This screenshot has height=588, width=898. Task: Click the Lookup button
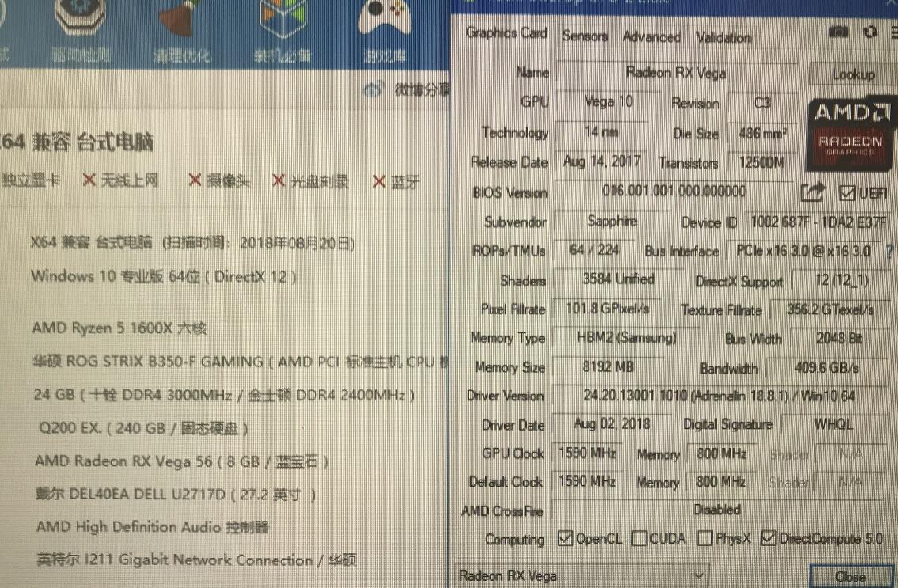[x=854, y=74]
